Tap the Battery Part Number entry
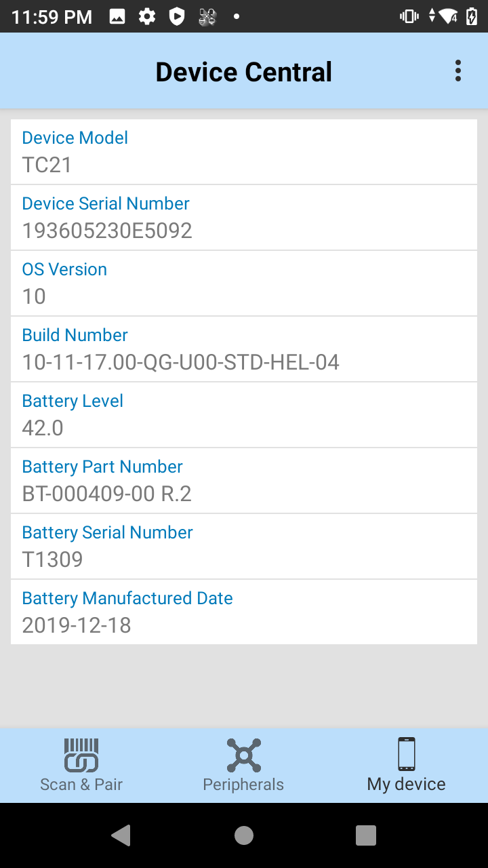The width and height of the screenshot is (488, 868). [x=244, y=481]
